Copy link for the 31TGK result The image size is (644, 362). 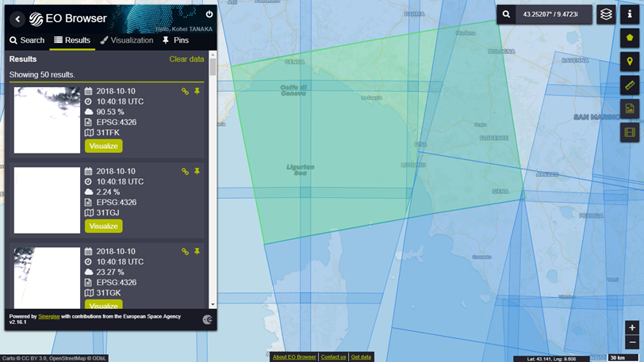pyautogui.click(x=186, y=251)
